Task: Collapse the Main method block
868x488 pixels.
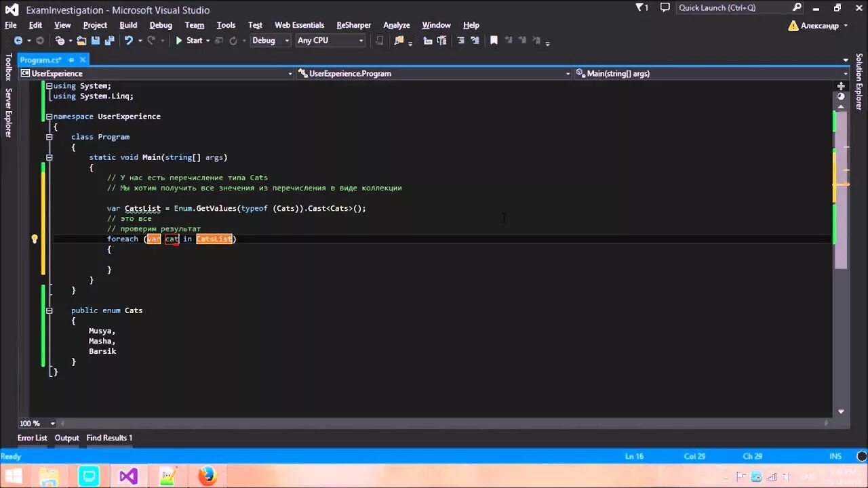Action: tap(49, 157)
